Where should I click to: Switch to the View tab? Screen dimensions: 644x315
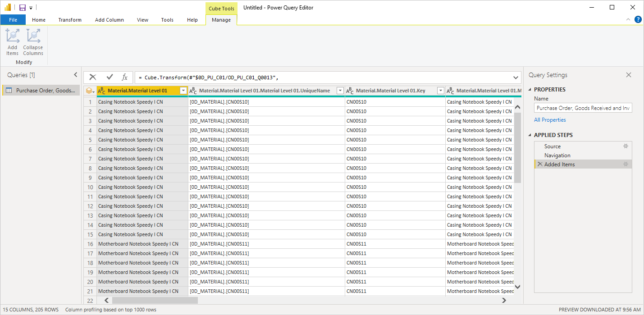[x=142, y=20]
